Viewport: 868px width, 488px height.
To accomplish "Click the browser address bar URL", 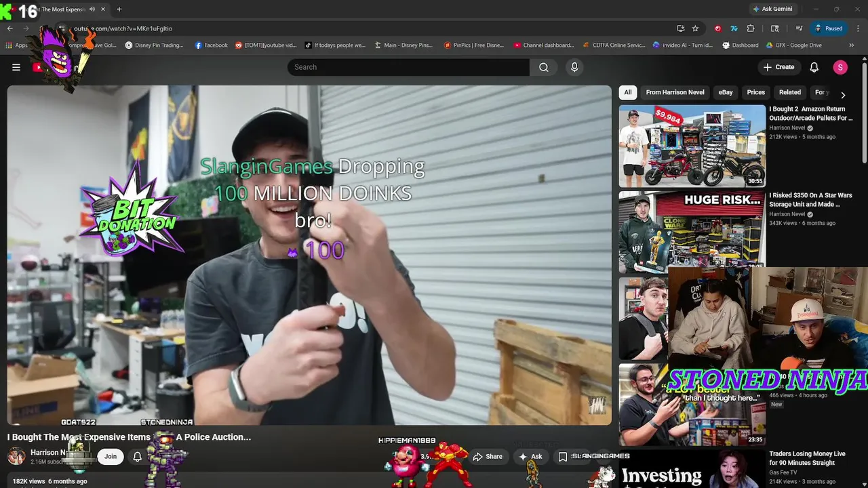I will [122, 28].
